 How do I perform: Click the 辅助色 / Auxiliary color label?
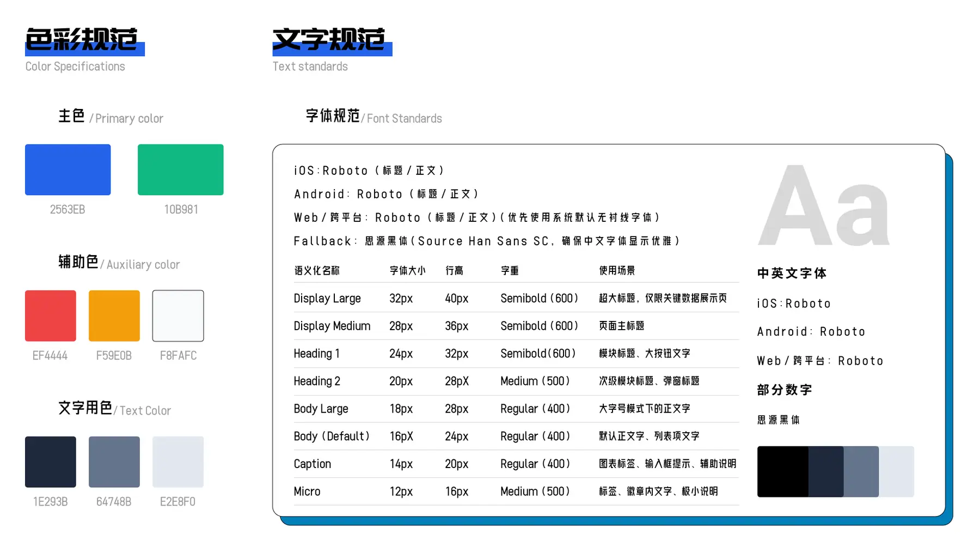(x=119, y=263)
